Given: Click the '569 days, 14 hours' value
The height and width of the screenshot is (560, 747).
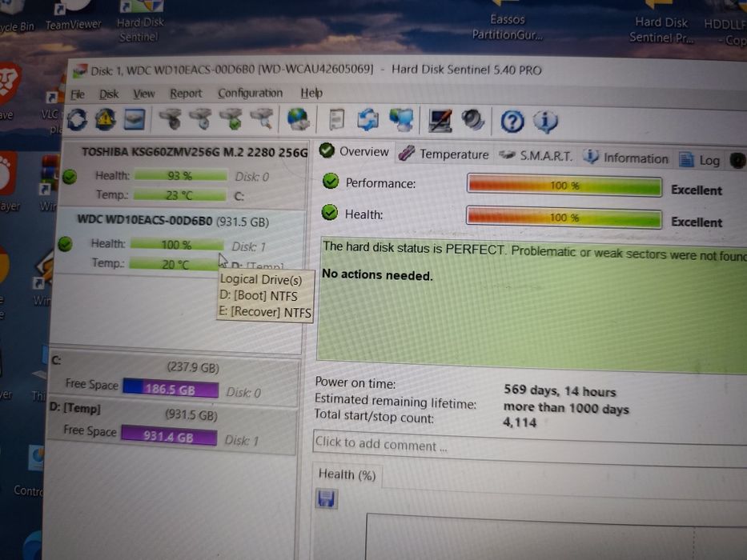Looking at the screenshot, I should click(x=560, y=391).
